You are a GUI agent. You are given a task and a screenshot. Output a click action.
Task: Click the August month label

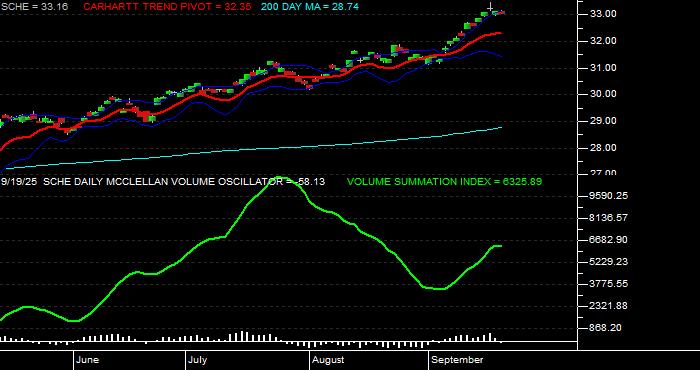click(x=328, y=360)
